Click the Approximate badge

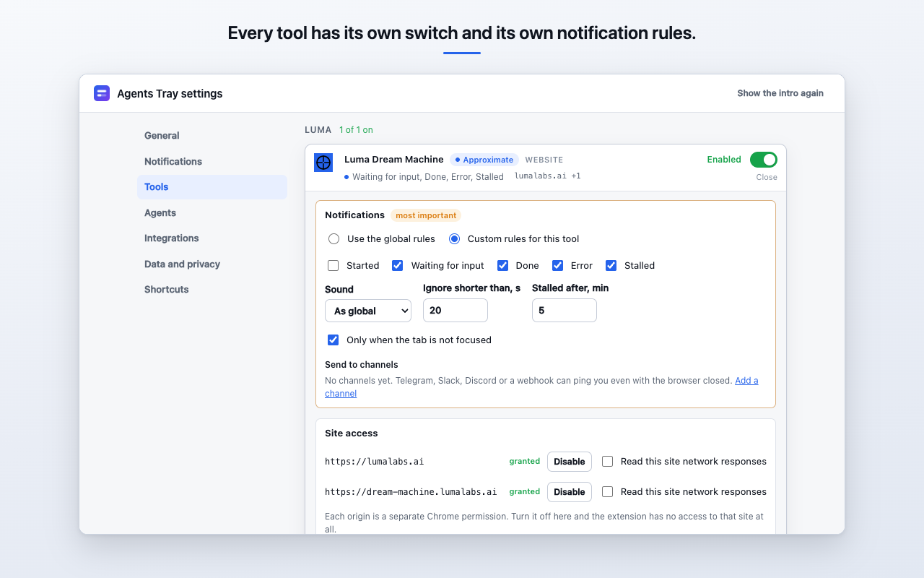point(484,160)
